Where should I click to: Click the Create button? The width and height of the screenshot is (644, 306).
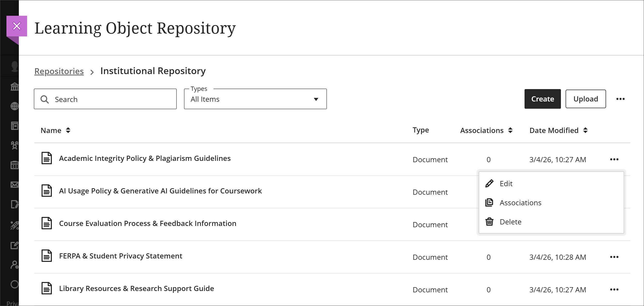coord(542,99)
